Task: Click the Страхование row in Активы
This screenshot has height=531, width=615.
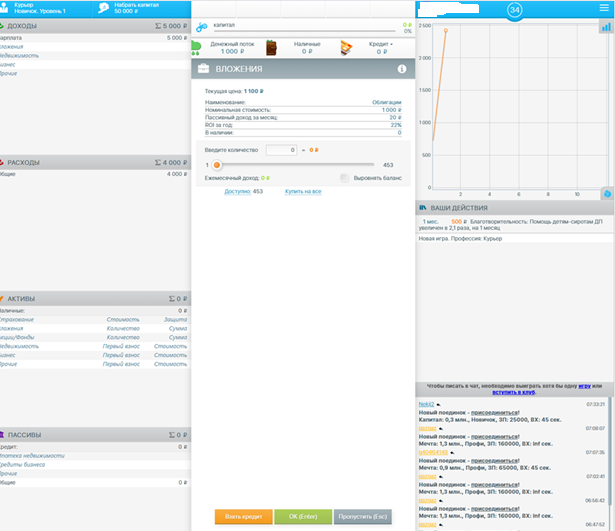Action: (x=95, y=320)
